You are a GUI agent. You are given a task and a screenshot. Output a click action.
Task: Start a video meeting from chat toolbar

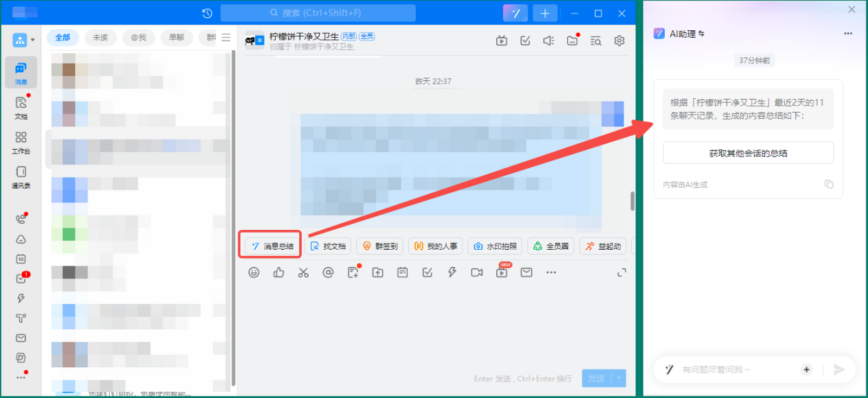(477, 272)
